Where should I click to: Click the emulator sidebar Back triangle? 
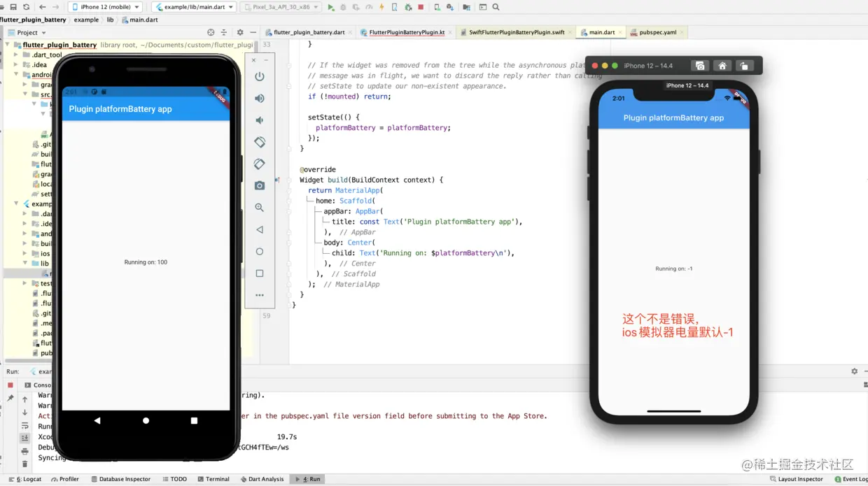pos(260,229)
